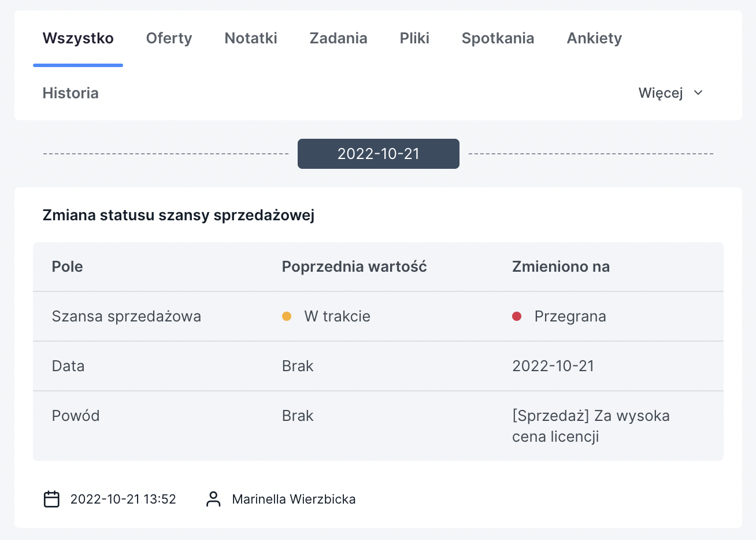Click the user icon beside Marinella Wierzbicka
This screenshot has width=756, height=540.
[x=213, y=499]
